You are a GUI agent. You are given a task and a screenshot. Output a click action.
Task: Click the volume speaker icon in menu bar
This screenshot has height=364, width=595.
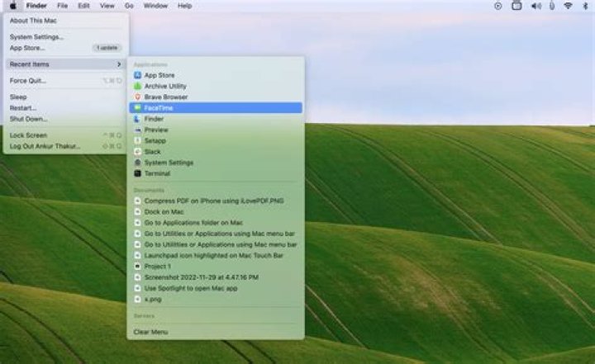tap(535, 6)
